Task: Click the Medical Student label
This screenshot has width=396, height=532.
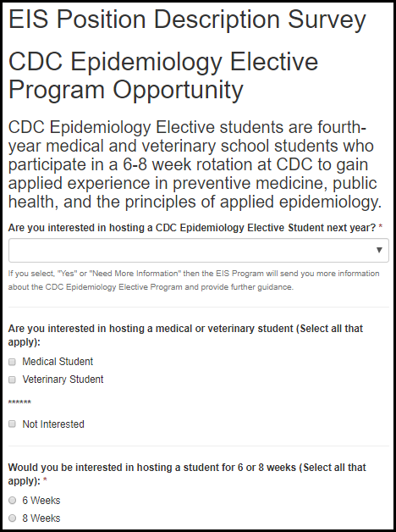Action: 58,362
